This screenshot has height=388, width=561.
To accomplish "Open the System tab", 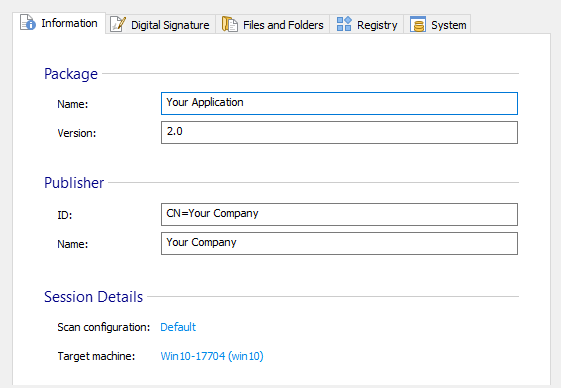I will click(437, 24).
